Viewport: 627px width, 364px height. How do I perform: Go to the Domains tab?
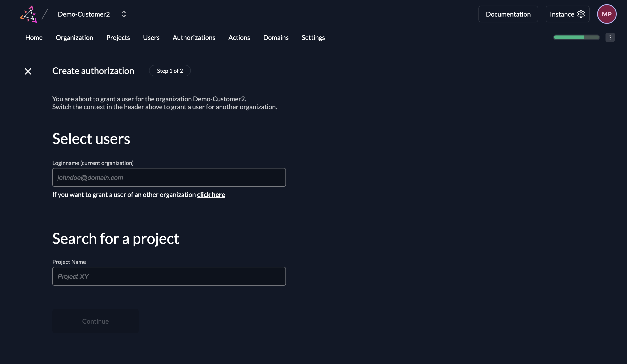(276, 38)
